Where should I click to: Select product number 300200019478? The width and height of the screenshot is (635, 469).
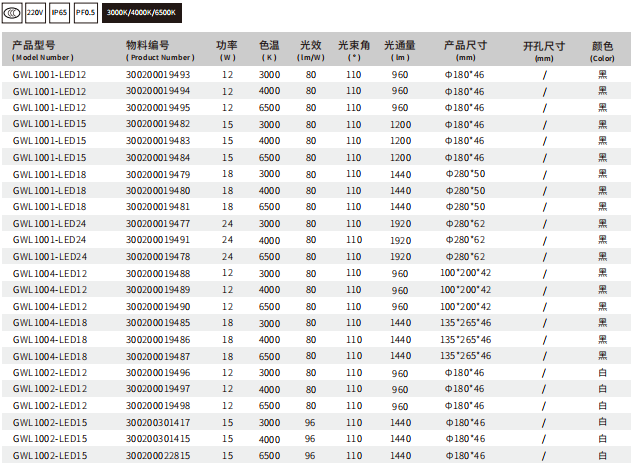tap(158, 257)
